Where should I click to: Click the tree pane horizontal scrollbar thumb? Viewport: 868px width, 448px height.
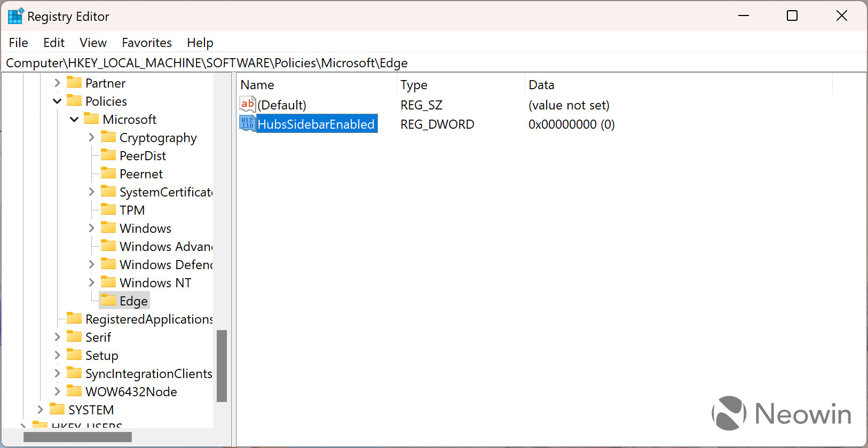pos(77,437)
